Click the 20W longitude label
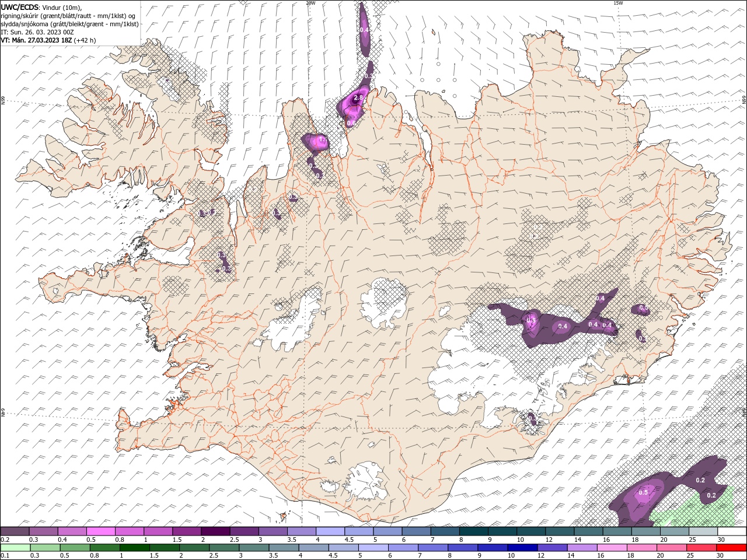The width and height of the screenshot is (747, 560). [310, 3]
